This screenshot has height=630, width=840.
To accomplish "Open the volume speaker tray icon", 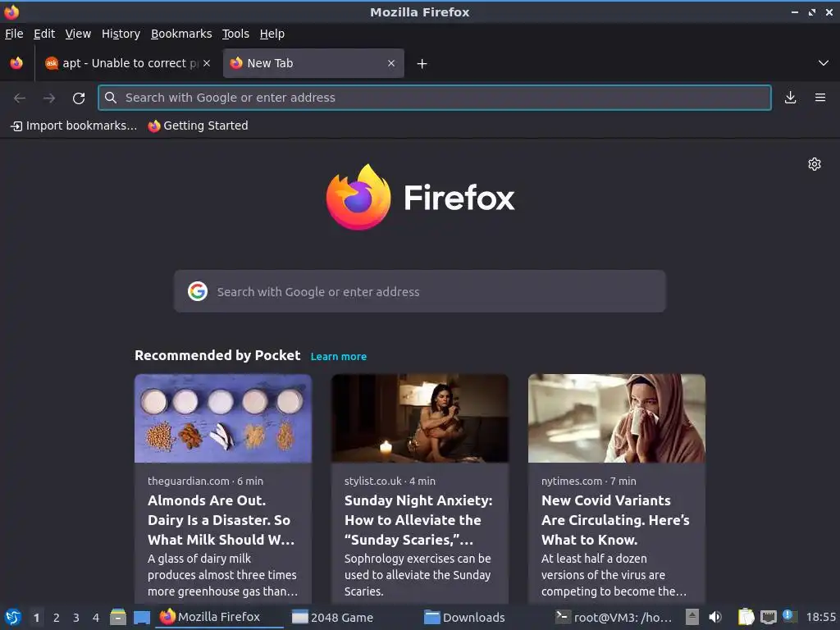I will [x=715, y=617].
